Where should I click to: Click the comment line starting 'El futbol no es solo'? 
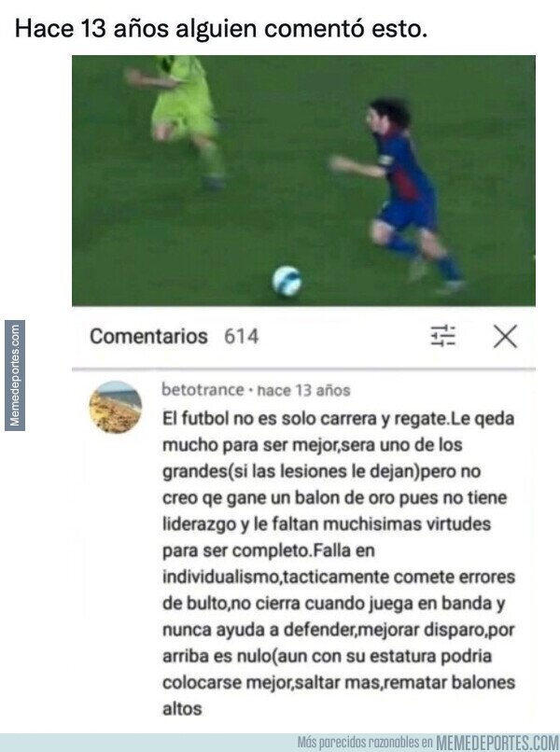338,419
